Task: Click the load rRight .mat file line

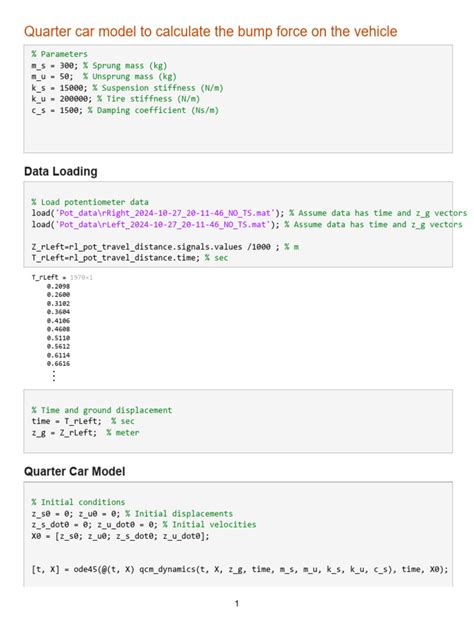Action: pos(249,213)
